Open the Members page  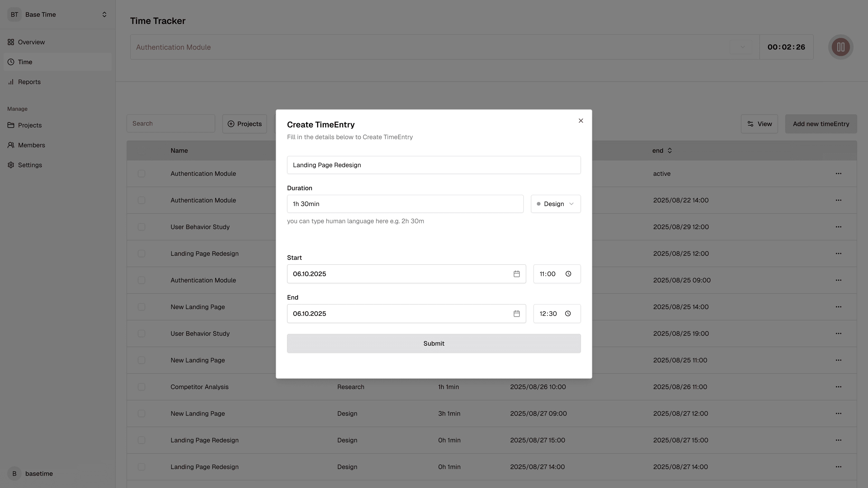click(x=31, y=145)
